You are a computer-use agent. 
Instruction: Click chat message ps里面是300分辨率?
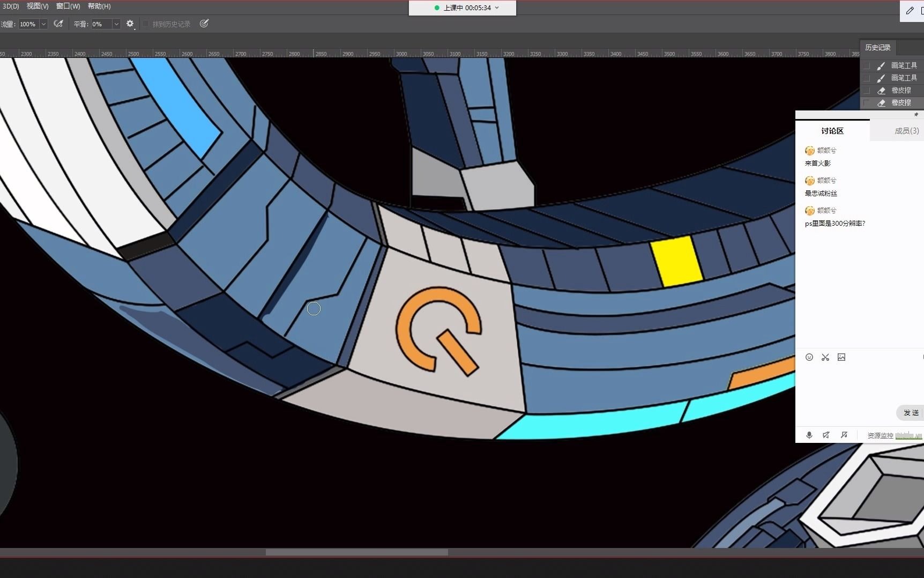[835, 224]
